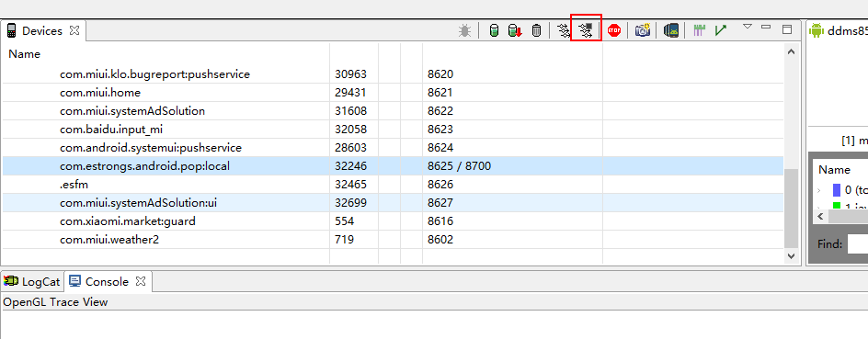Screen dimensions: 868x339
Task: Click the Update Heap icon
Action: pyautogui.click(x=495, y=31)
